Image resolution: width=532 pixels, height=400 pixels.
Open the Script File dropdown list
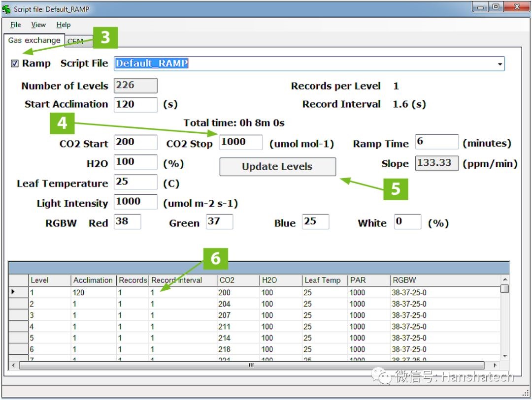(x=500, y=64)
